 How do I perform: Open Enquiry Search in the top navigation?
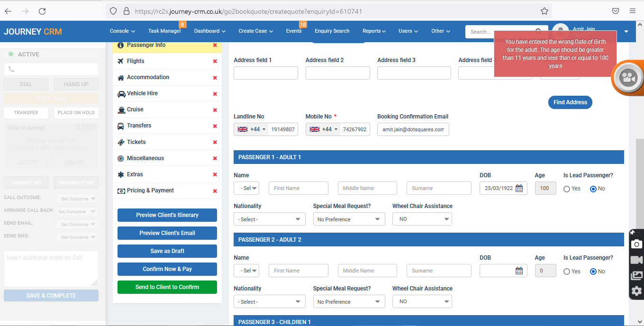tap(332, 31)
